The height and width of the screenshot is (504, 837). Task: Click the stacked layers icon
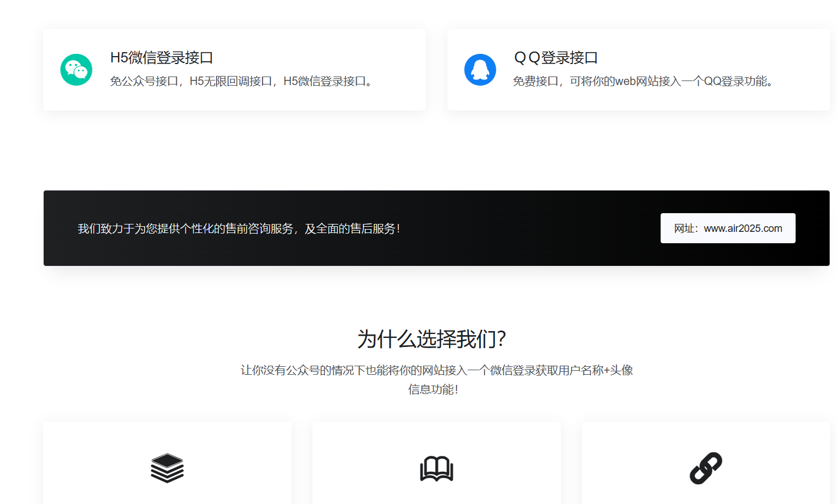(167, 468)
